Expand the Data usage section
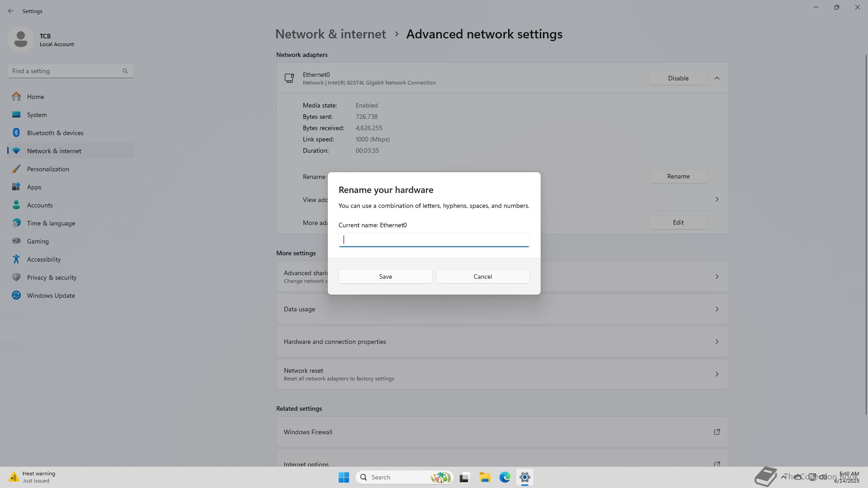 point(717,309)
